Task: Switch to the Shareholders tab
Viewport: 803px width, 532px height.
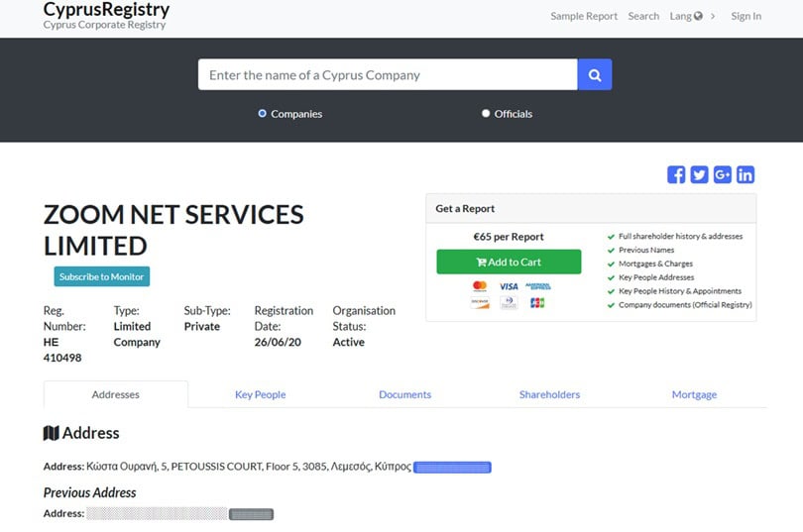Action: [x=549, y=394]
